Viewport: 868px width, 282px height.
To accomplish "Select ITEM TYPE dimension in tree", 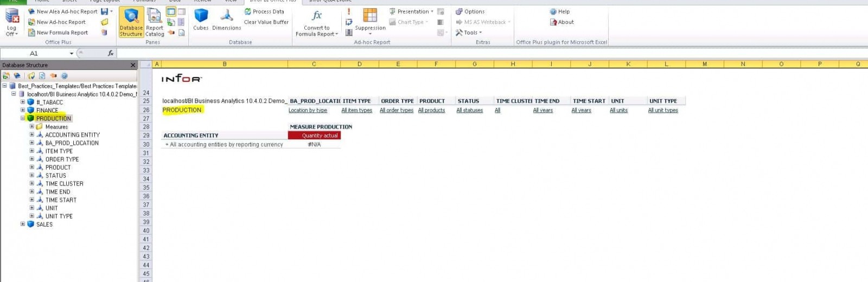I will [x=59, y=151].
